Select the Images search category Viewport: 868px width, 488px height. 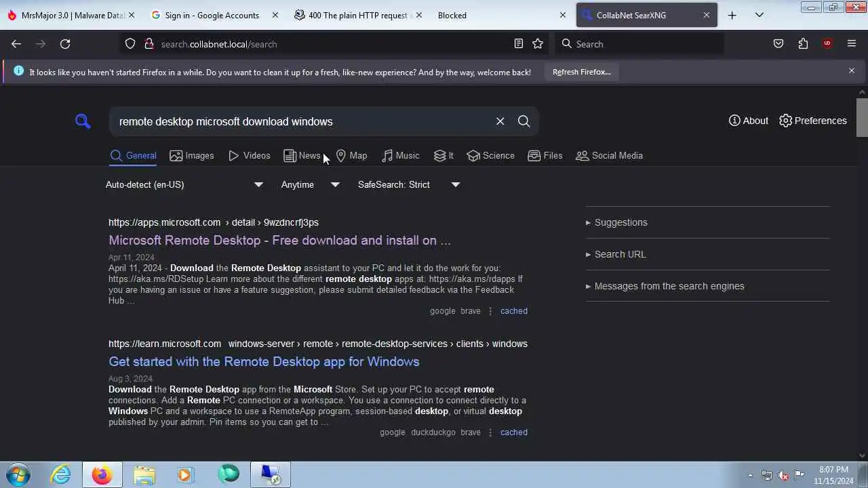click(x=192, y=156)
